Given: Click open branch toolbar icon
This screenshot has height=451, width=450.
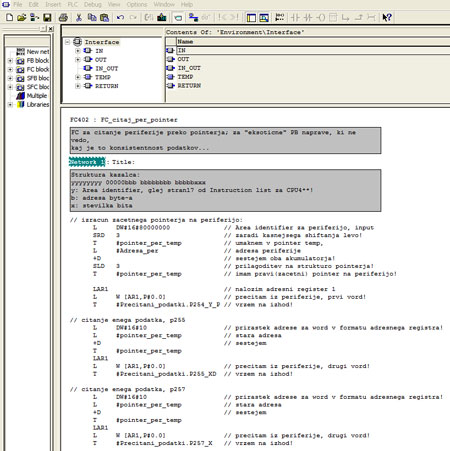Looking at the screenshot, I should point(345,17).
